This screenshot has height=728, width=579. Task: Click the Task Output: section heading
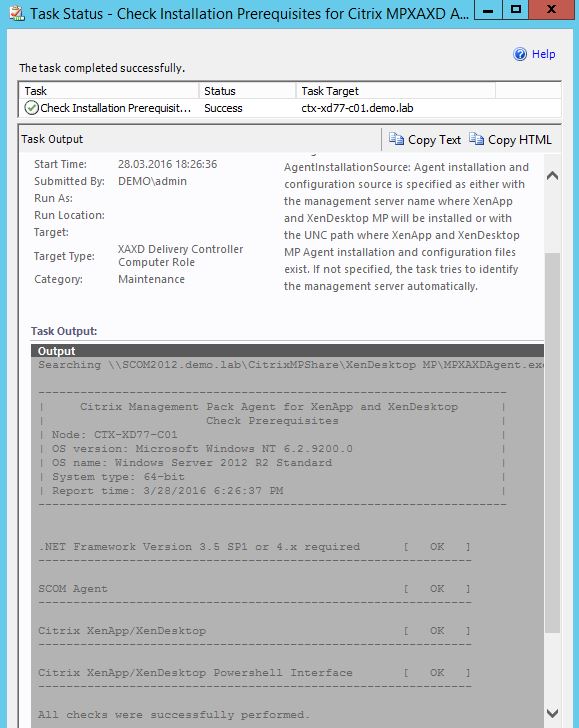64,331
